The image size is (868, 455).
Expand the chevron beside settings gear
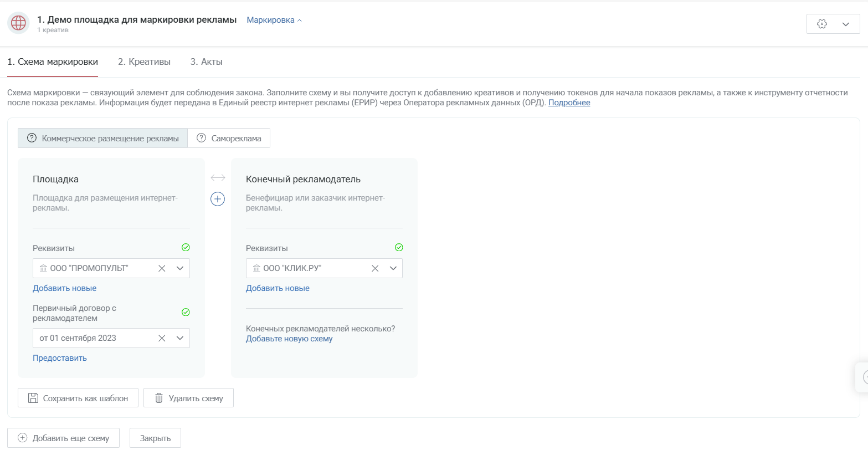click(846, 24)
